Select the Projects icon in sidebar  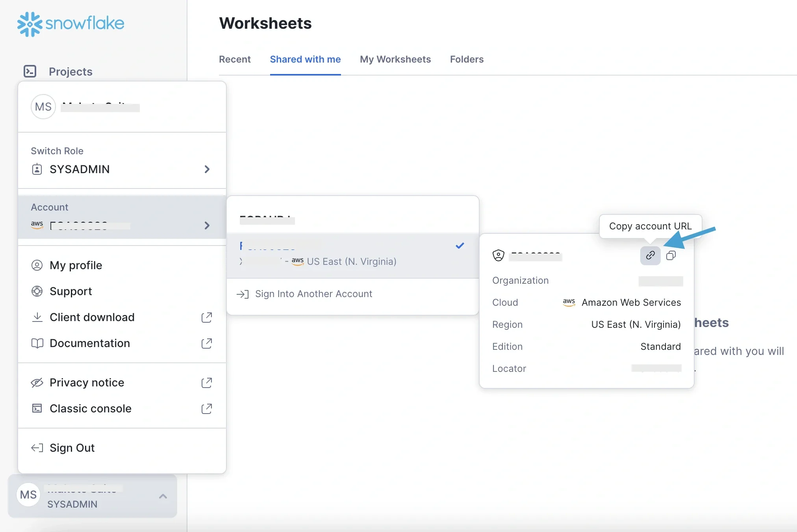point(30,71)
